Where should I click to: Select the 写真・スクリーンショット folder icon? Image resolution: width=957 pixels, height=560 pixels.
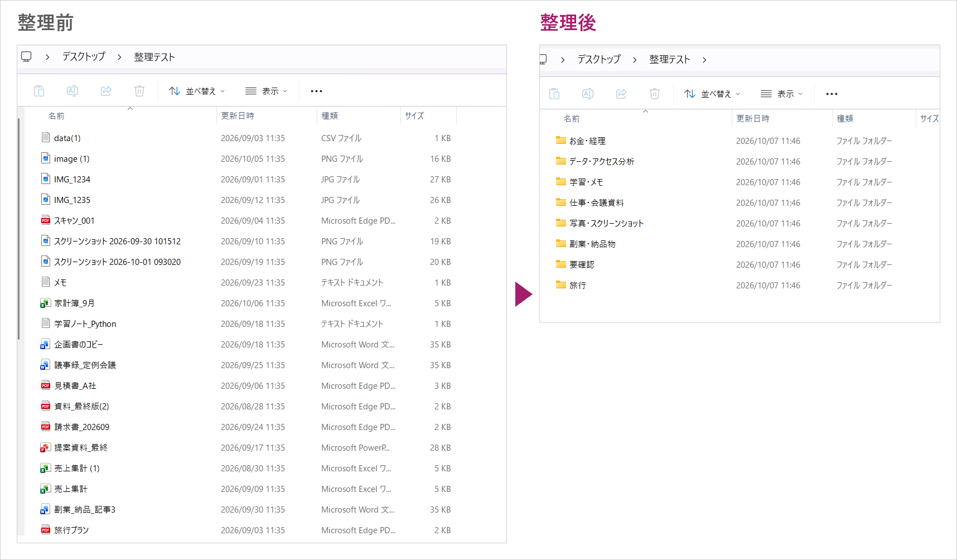[x=561, y=223]
